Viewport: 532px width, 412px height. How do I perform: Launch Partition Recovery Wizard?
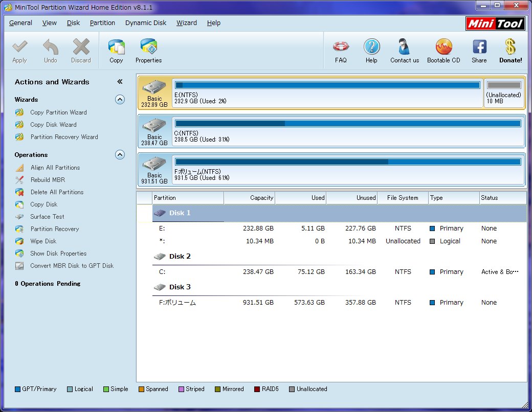(x=64, y=137)
